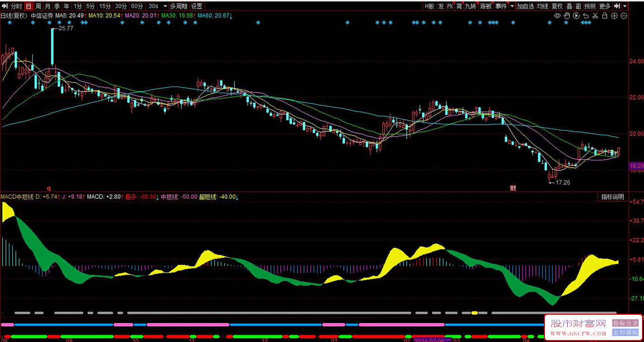
Task: Toggle the chart lock icon
Action: coord(605,16)
